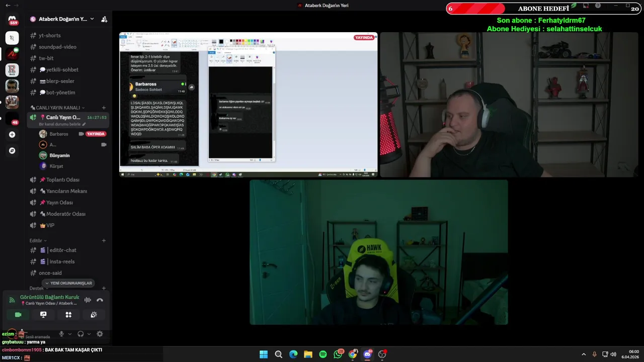The image size is (644, 362).
Task: Go back with the arrow in title bar
Action: [x=8, y=6]
